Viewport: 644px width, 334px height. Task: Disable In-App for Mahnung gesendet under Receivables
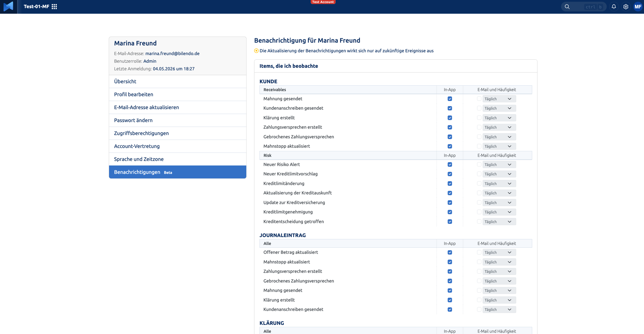coord(450,99)
